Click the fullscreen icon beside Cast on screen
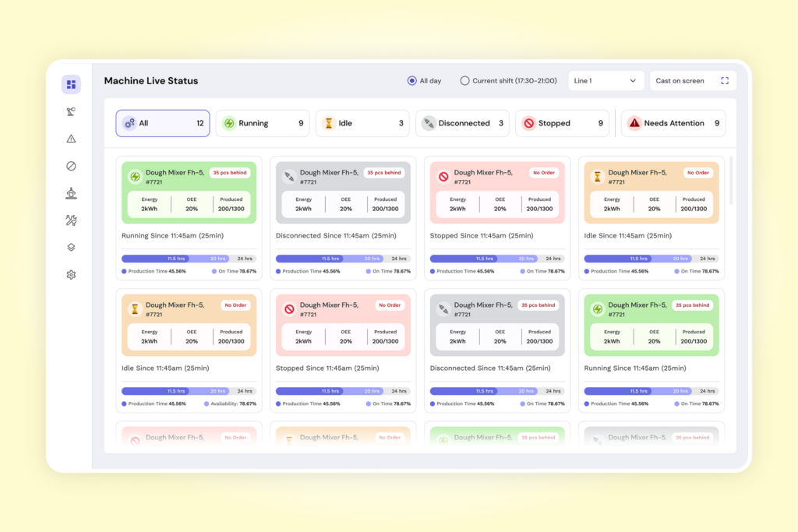 click(725, 81)
